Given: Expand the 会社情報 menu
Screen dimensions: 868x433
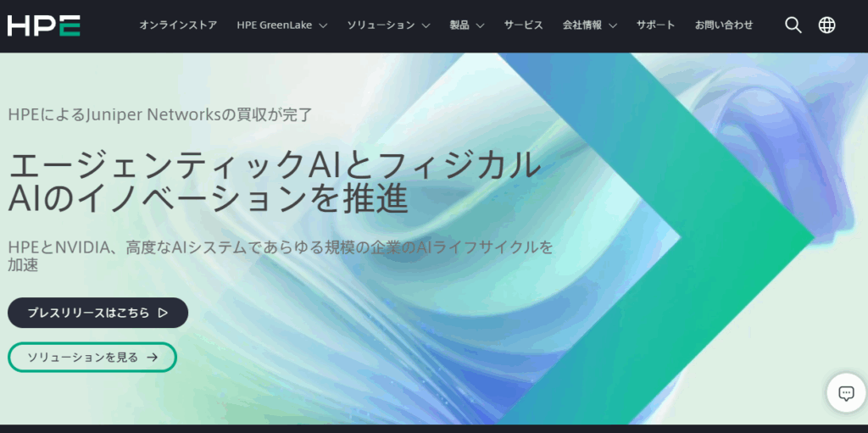Looking at the screenshot, I should click(590, 25).
